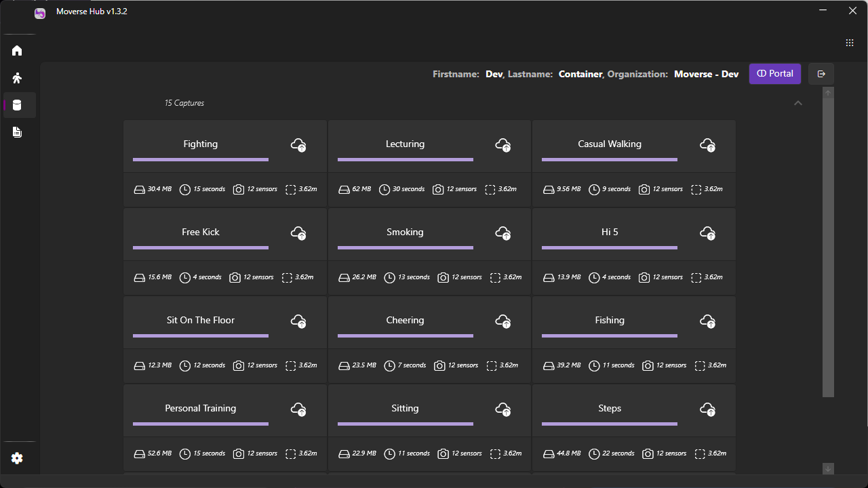Click the 15 Captures label
The image size is (868, 488).
pyautogui.click(x=184, y=103)
